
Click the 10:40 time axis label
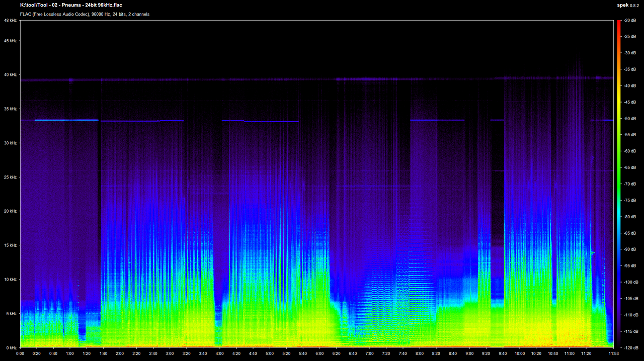[x=552, y=353]
